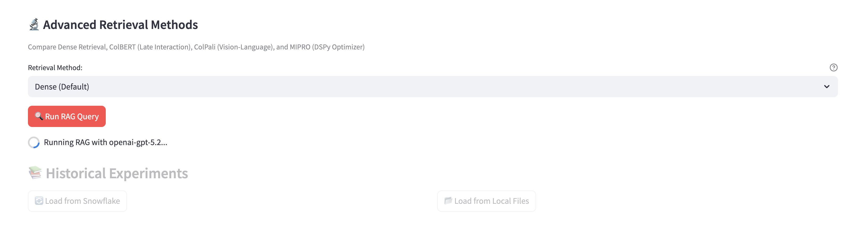Viewport: 868px width, 233px height.
Task: Click the folder icon in Load from Local Files
Action: (x=448, y=201)
